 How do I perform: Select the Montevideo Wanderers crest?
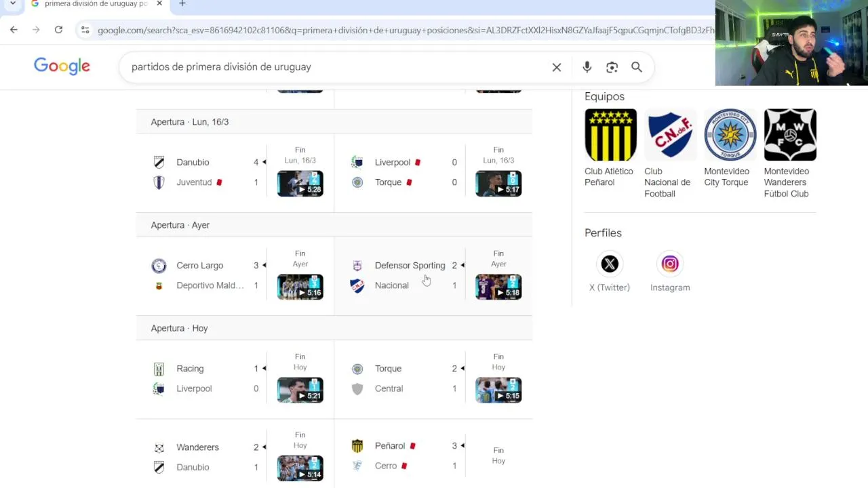click(x=790, y=135)
